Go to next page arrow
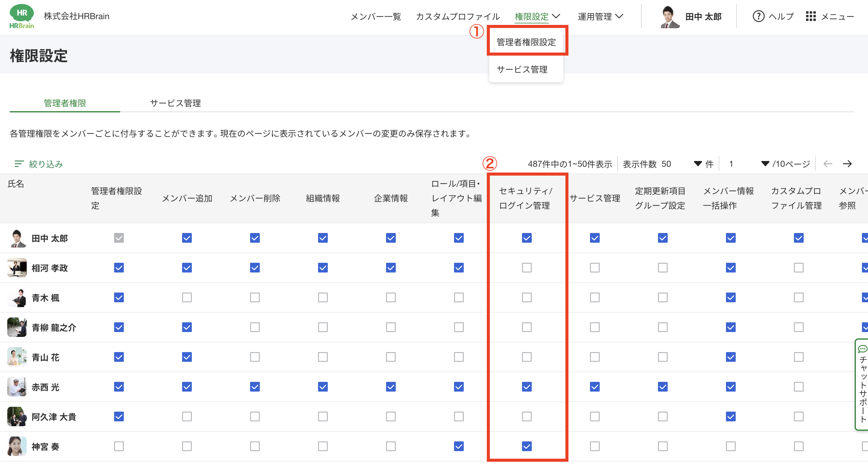The width and height of the screenshot is (868, 466). (847, 164)
